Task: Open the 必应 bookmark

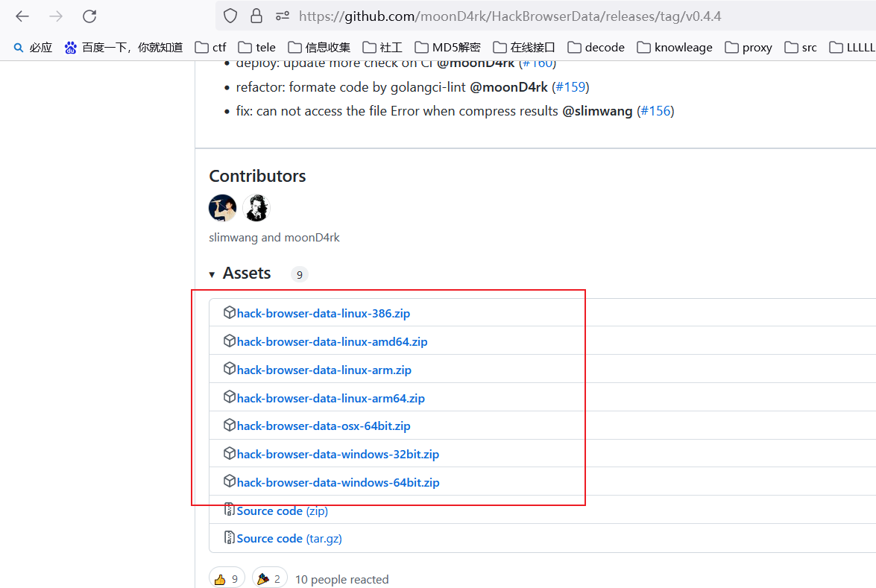Action: [33, 48]
